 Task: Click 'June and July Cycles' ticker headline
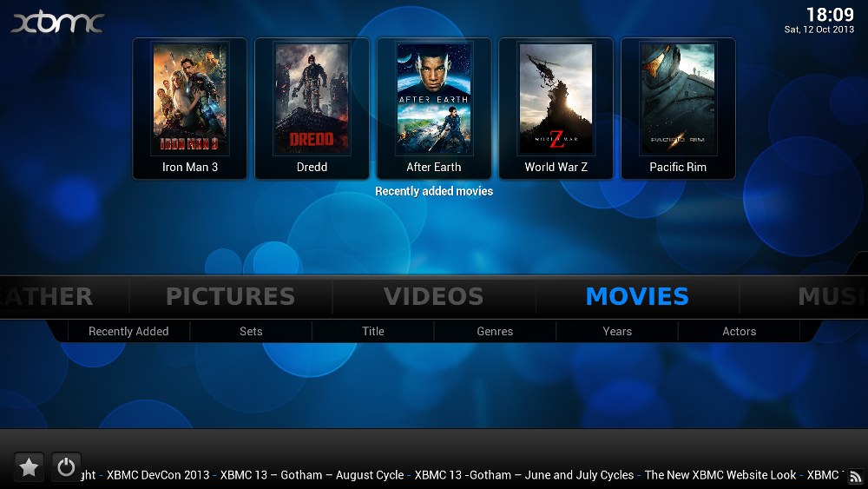pos(579,474)
